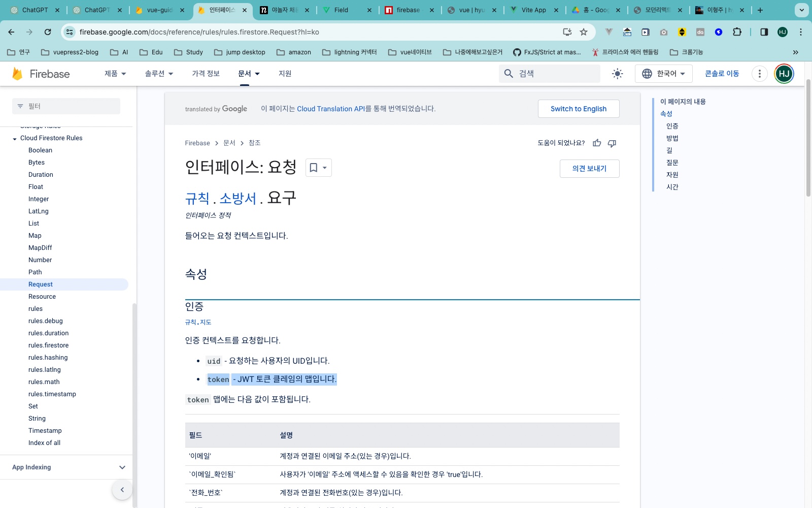This screenshot has width=812, height=508.
Task: Open the browser side panel icon
Action: coord(764,32)
